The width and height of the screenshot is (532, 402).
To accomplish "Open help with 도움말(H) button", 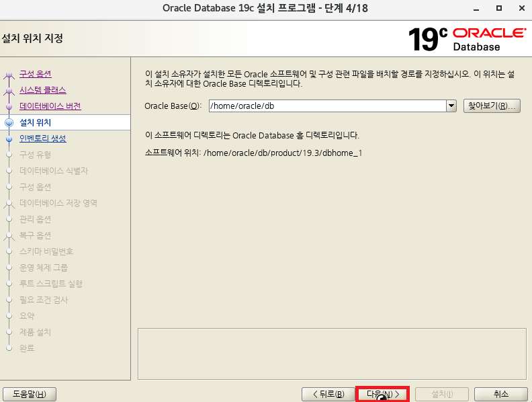I will pos(30,394).
